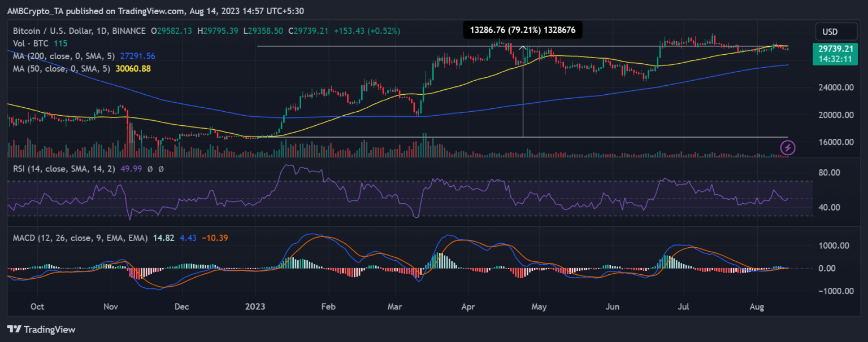
Task: Click the Aug label on the time axis
Action: coord(757,306)
